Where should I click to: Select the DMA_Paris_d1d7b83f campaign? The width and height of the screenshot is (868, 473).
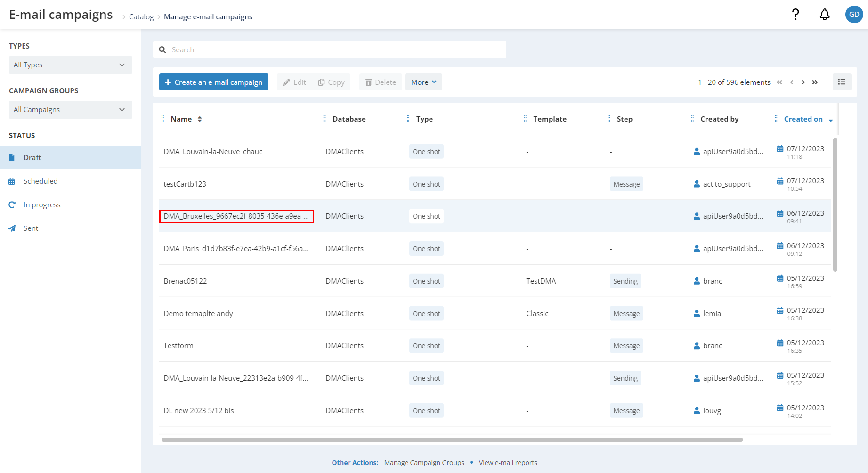click(x=236, y=249)
